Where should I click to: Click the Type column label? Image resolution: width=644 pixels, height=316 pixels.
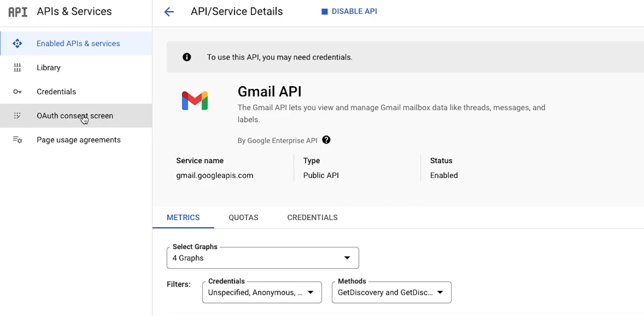(311, 161)
